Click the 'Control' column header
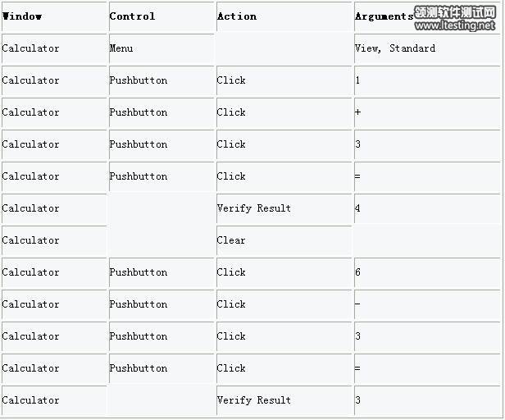This screenshot has width=505, height=420. [x=132, y=16]
